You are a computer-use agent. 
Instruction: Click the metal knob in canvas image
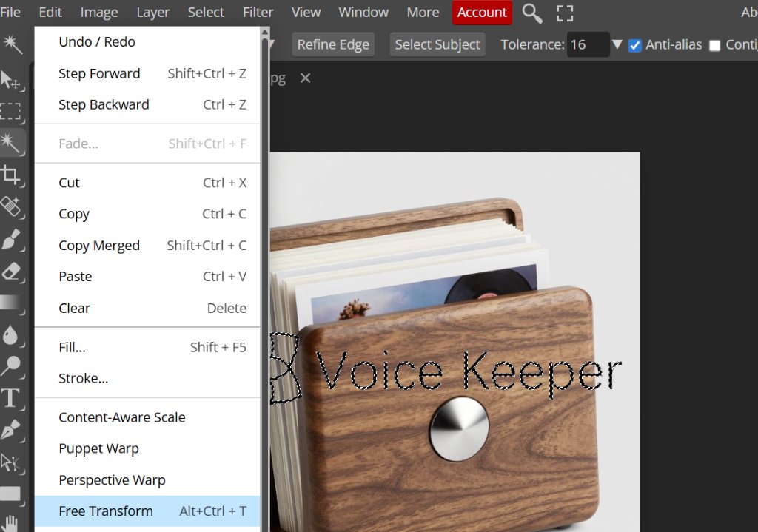click(x=459, y=428)
